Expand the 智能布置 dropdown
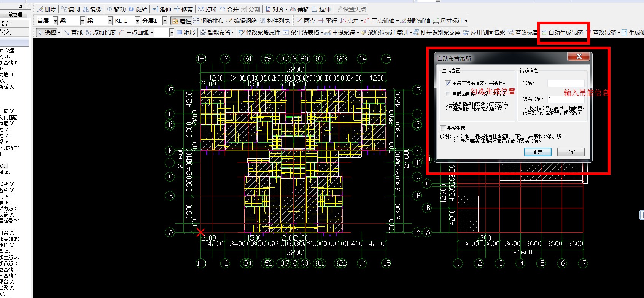The image size is (644, 298). (232, 32)
